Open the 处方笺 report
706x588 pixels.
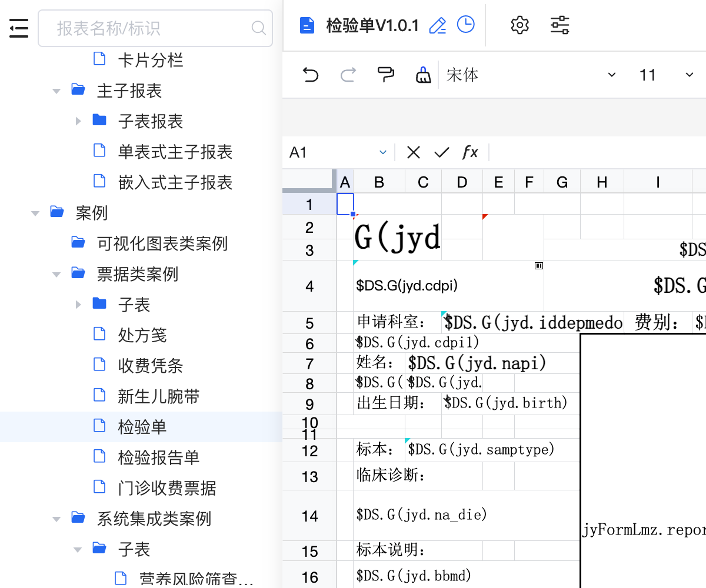pos(142,335)
